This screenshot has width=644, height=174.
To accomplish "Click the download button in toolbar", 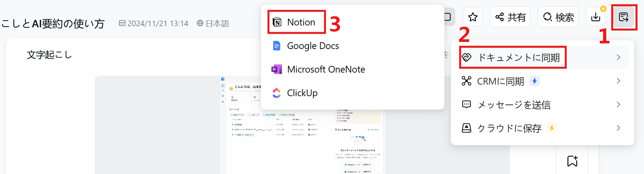I will pos(595,17).
